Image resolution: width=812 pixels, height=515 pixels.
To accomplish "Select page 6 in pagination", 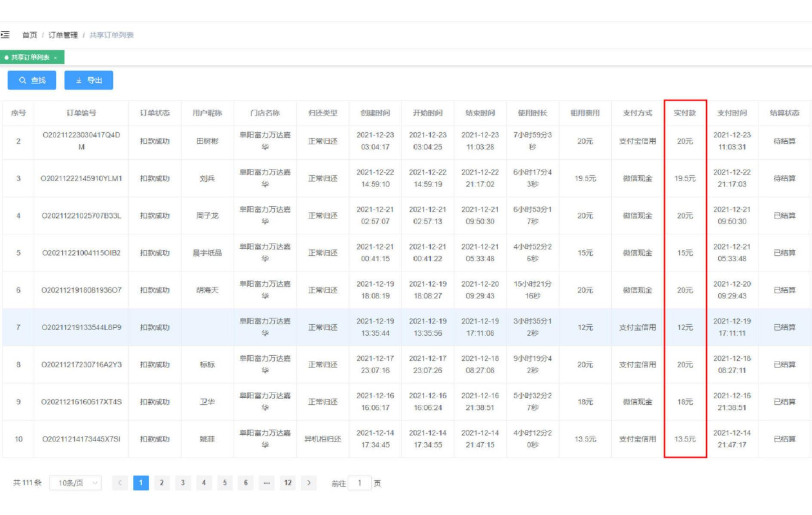I will (x=246, y=483).
